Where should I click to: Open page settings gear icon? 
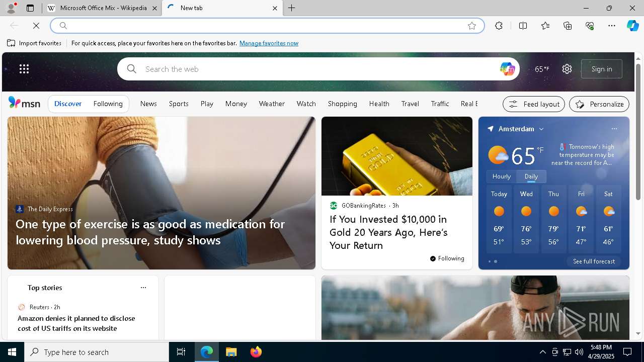(x=567, y=69)
